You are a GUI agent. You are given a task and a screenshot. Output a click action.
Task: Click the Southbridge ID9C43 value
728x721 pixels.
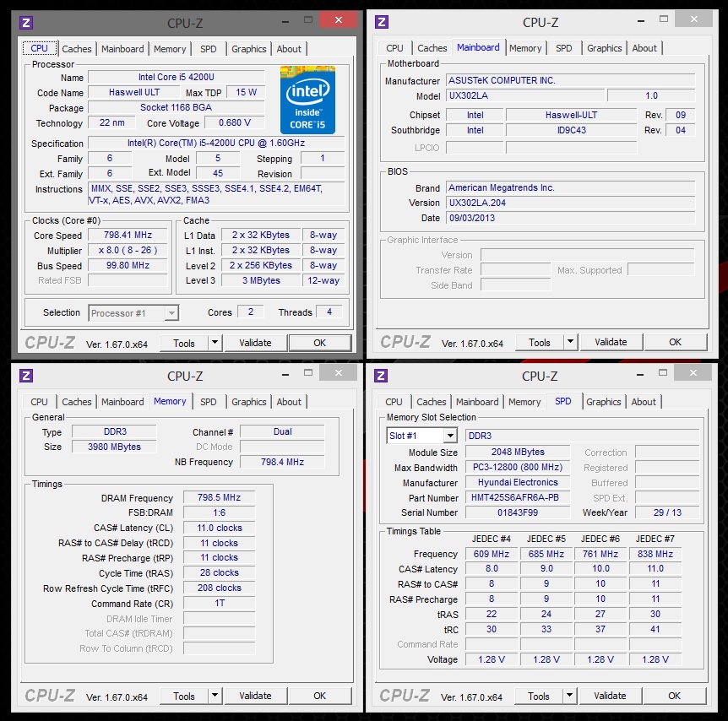click(x=572, y=131)
